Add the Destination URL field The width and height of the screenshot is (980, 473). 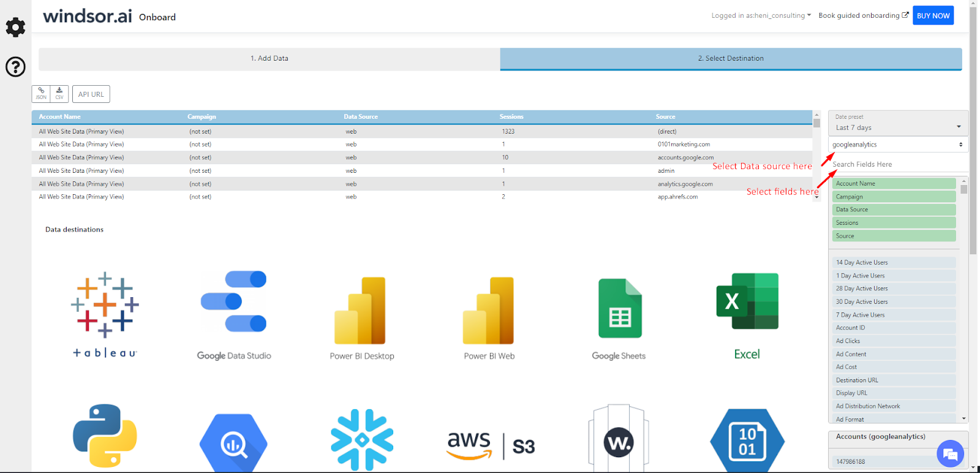click(x=894, y=380)
